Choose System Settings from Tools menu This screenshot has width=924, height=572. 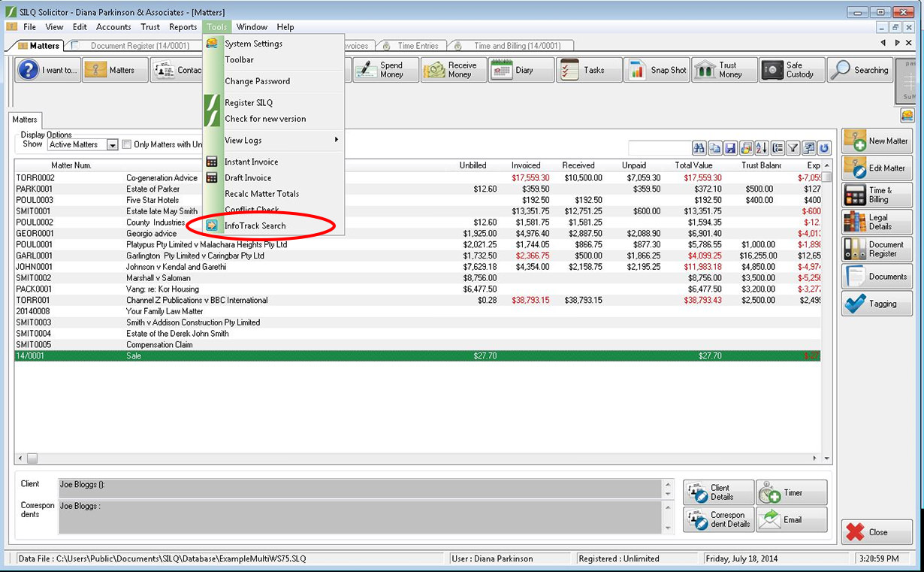click(273, 44)
